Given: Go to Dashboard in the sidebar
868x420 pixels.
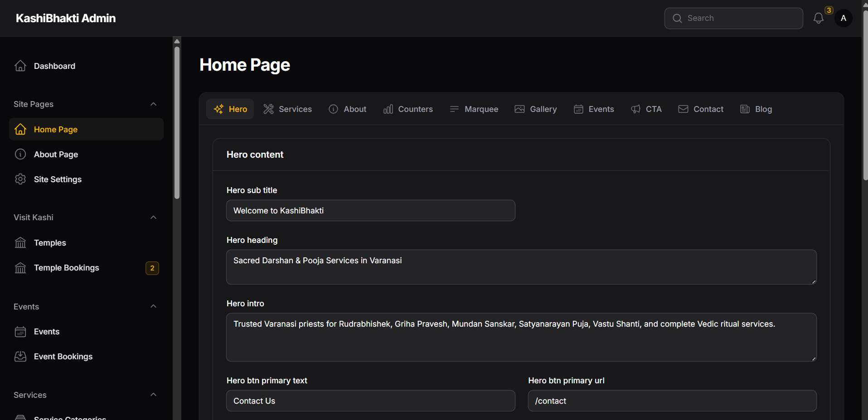Looking at the screenshot, I should pos(86,66).
